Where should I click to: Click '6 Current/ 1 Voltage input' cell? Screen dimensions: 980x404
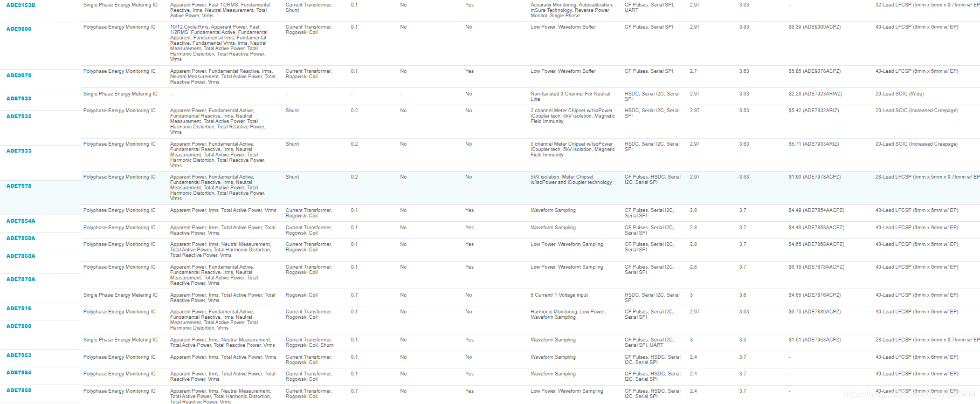559,295
